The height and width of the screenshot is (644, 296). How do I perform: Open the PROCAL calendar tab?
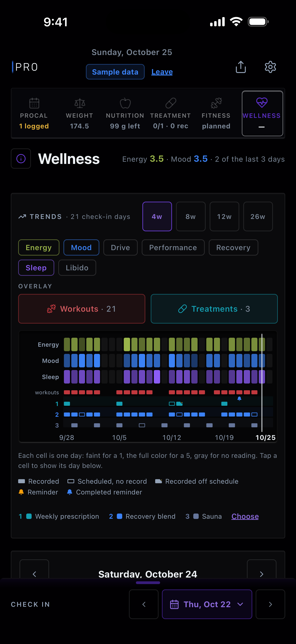click(x=34, y=113)
